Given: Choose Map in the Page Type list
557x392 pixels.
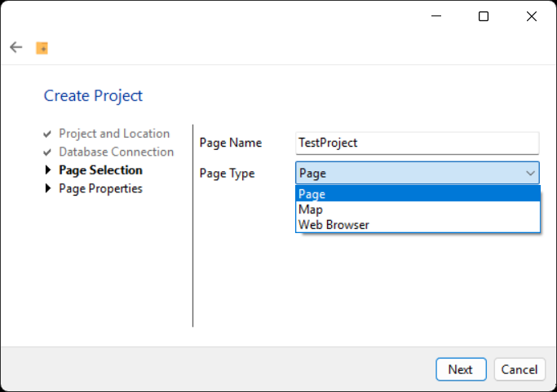Looking at the screenshot, I should point(418,209).
